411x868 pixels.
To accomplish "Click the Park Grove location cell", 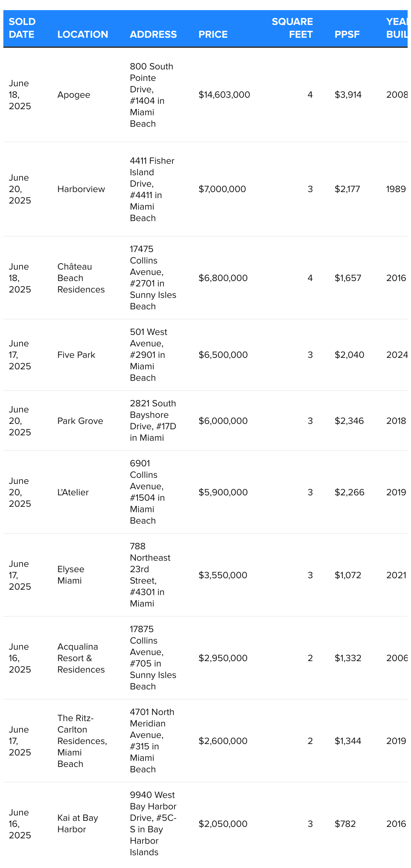I will [80, 421].
